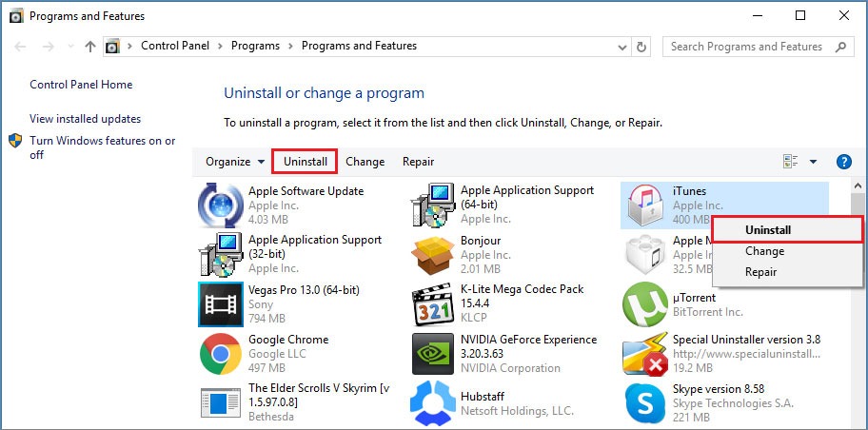868x430 pixels.
Task: Click the K-Lite Mega Codec Pack icon
Action: tap(433, 304)
